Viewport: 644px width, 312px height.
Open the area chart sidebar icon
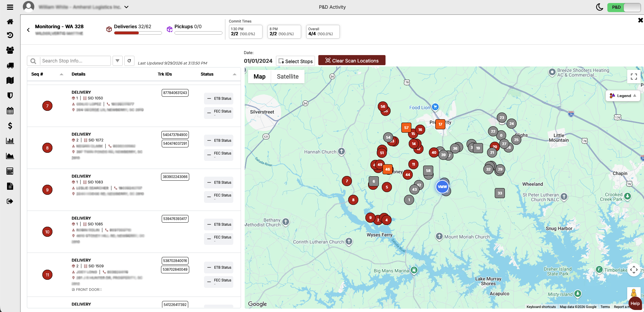tap(10, 156)
